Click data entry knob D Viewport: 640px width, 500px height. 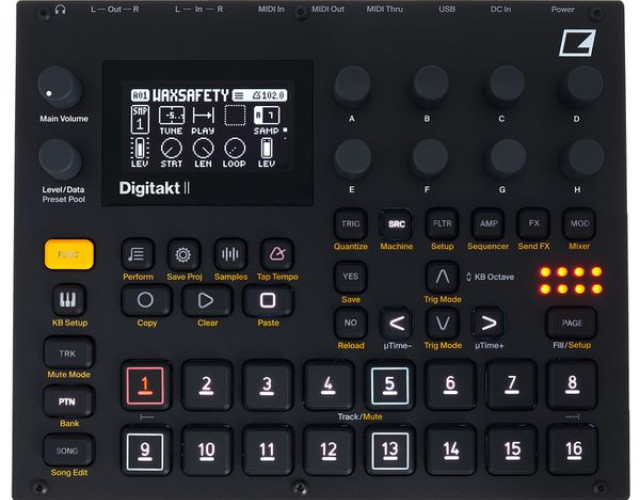583,87
